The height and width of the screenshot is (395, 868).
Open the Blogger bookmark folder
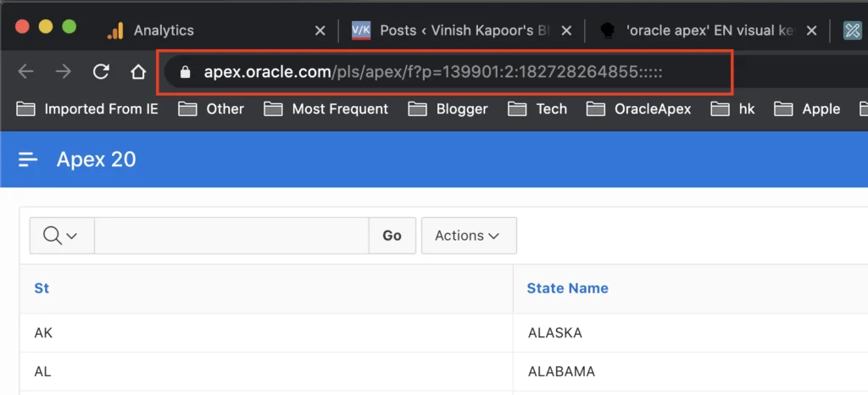click(x=448, y=109)
